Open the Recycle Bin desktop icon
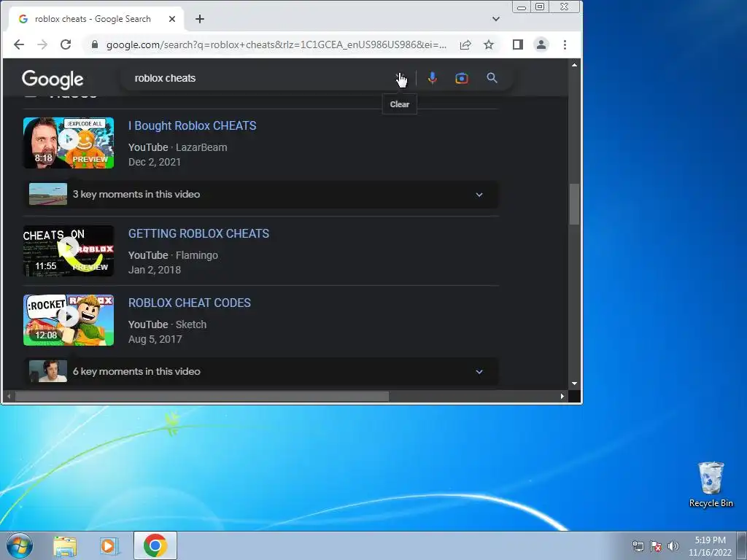Screen dimensions: 747x560 [x=711, y=485]
